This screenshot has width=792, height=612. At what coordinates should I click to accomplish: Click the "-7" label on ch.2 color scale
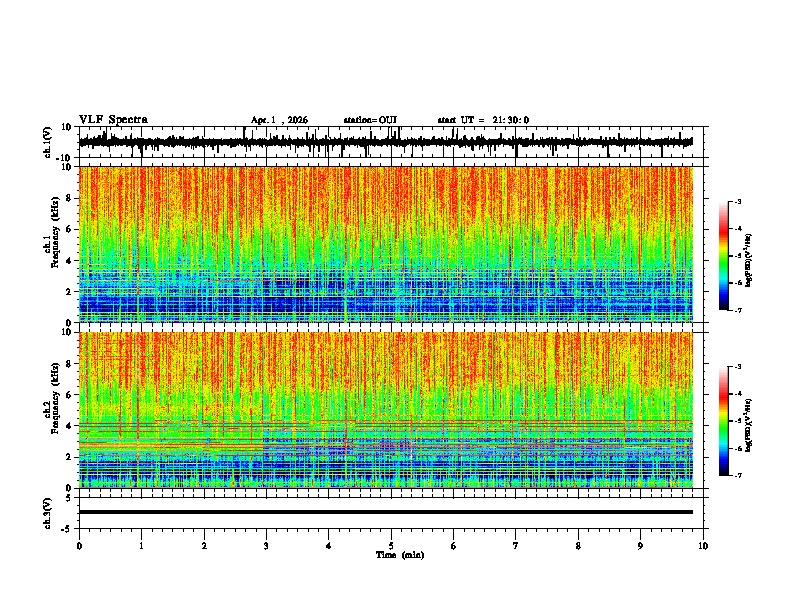coord(737,475)
